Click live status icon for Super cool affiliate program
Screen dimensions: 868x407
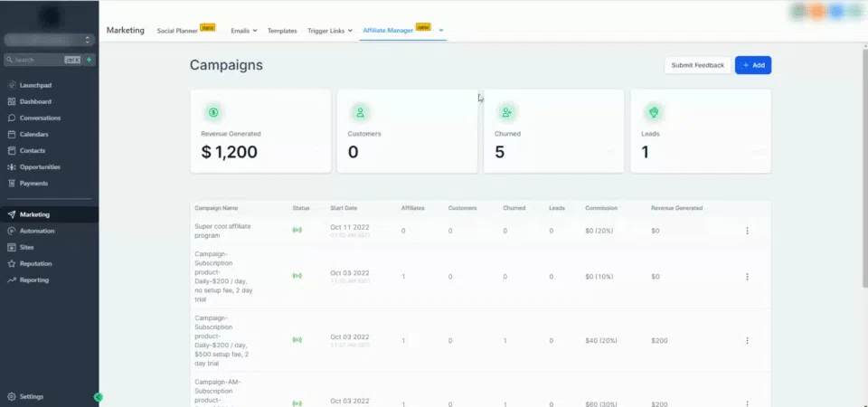pyautogui.click(x=297, y=231)
